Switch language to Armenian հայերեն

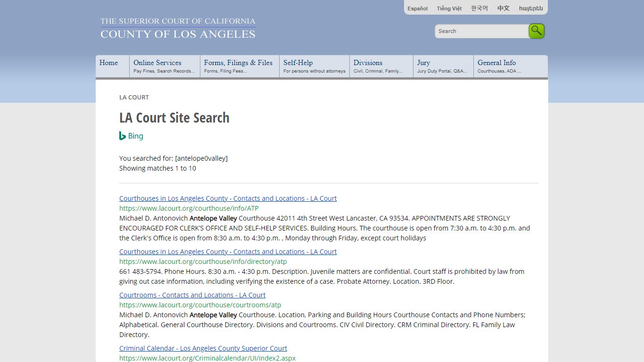click(531, 8)
